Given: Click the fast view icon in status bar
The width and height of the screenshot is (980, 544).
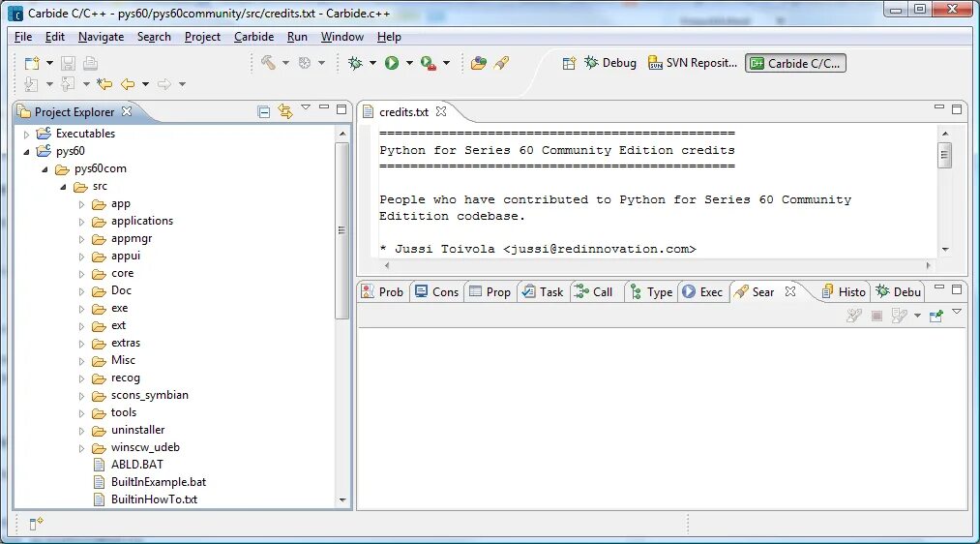Looking at the screenshot, I should click(36, 524).
